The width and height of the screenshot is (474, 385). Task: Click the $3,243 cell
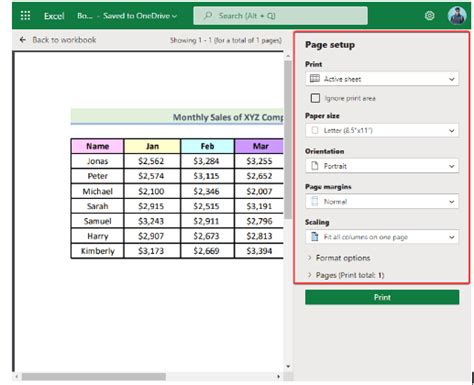click(x=152, y=221)
